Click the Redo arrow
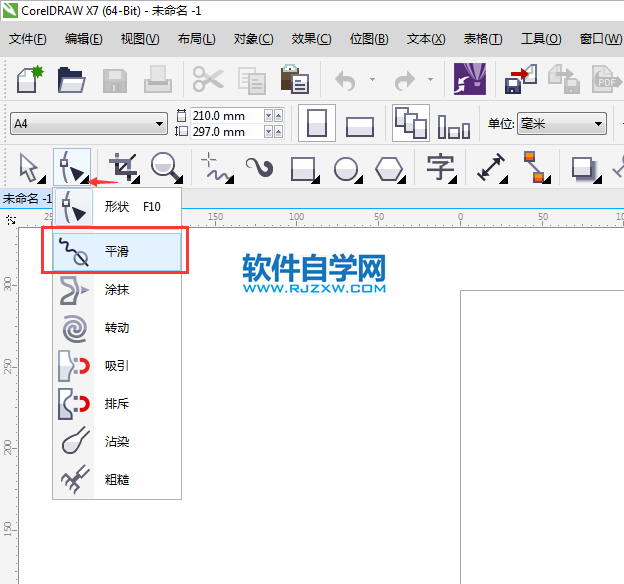Screen dimensions: 624x584 [x=404, y=80]
